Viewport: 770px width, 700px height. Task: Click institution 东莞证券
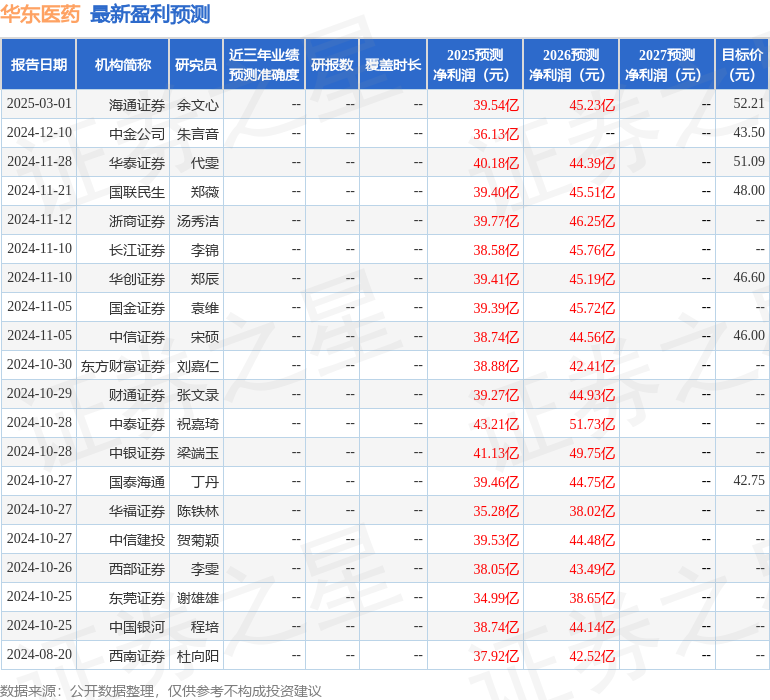click(x=137, y=597)
